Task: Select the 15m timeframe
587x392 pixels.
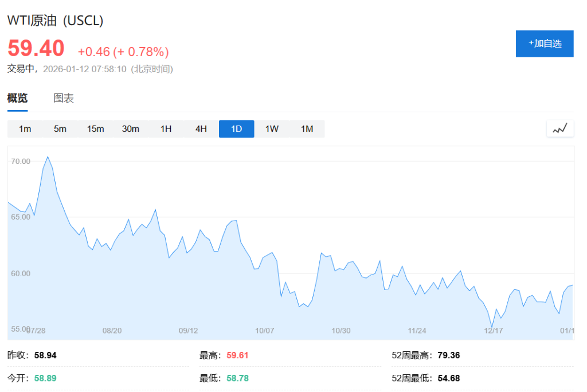Action: (x=95, y=129)
